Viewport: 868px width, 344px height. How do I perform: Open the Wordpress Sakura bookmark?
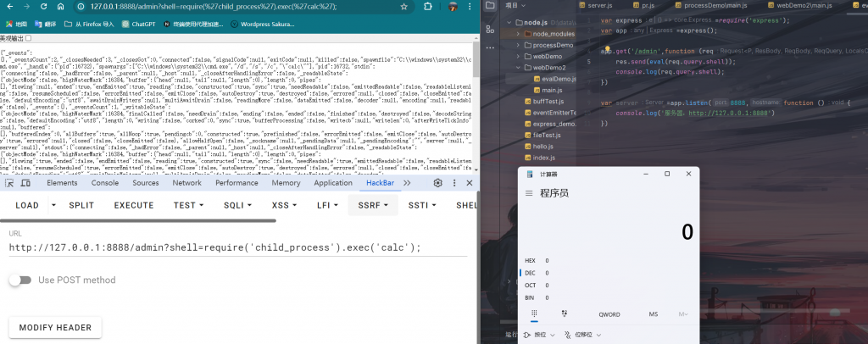[263, 25]
